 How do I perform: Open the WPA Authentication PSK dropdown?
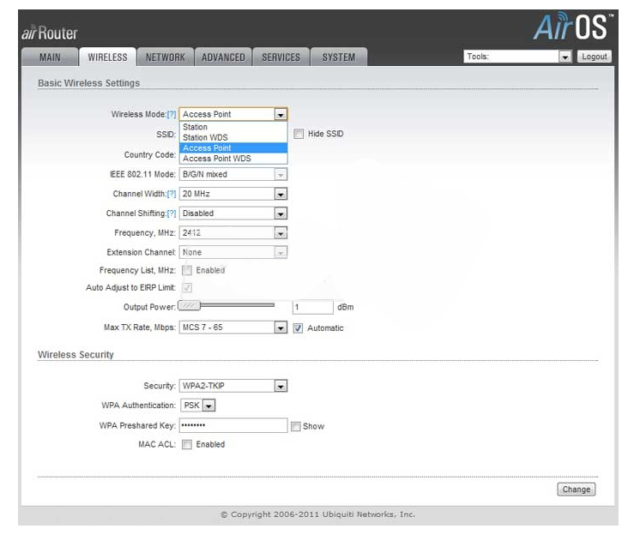[198, 405]
